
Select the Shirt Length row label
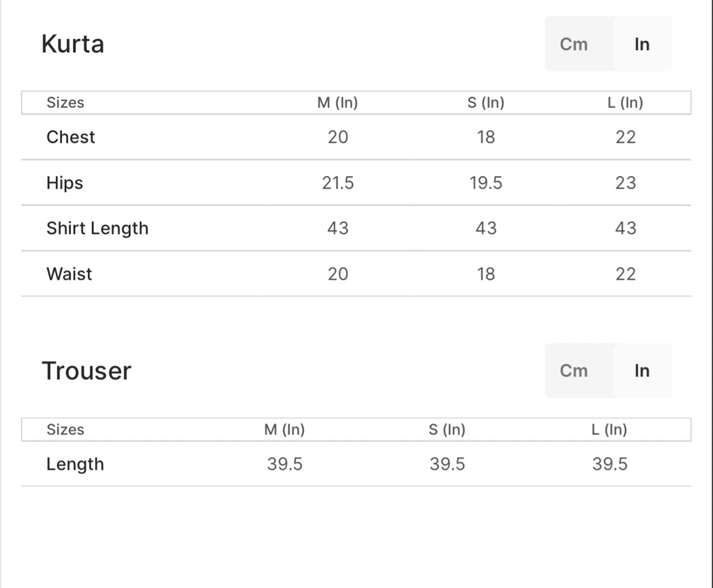(x=97, y=228)
